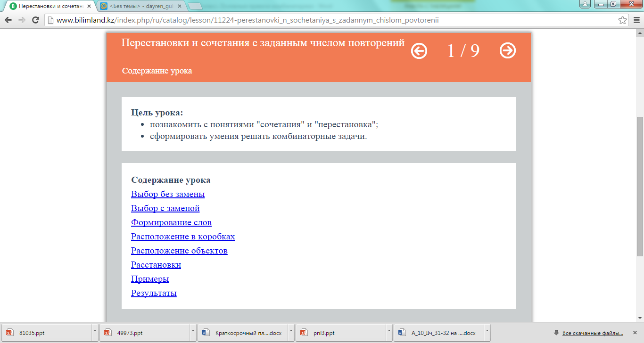Open link Примеры

150,279
